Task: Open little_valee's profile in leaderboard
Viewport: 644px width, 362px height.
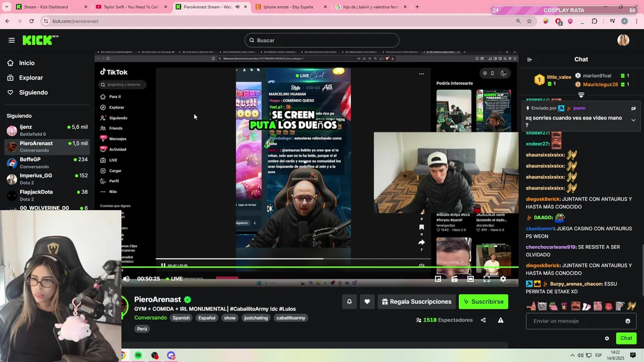Action: click(x=559, y=77)
